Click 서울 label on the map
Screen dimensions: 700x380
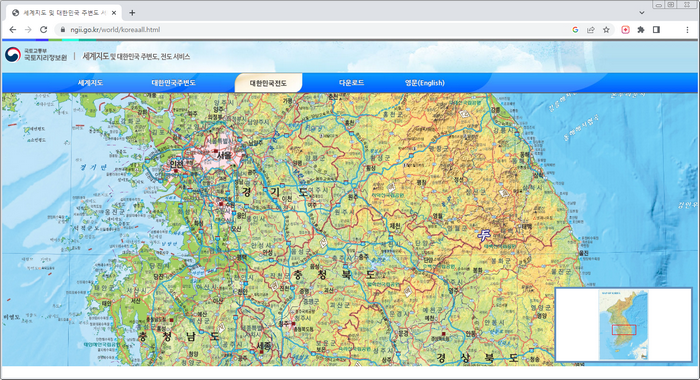click(x=224, y=156)
